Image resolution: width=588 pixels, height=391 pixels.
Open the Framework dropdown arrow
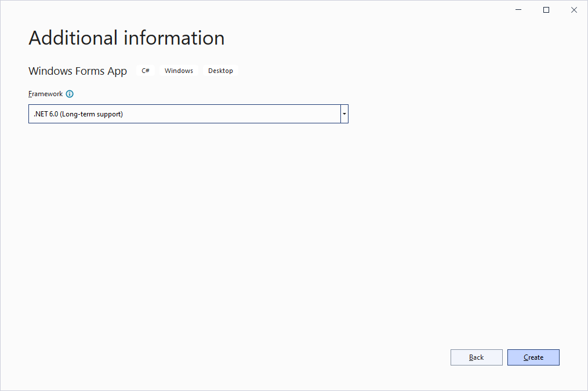[344, 114]
